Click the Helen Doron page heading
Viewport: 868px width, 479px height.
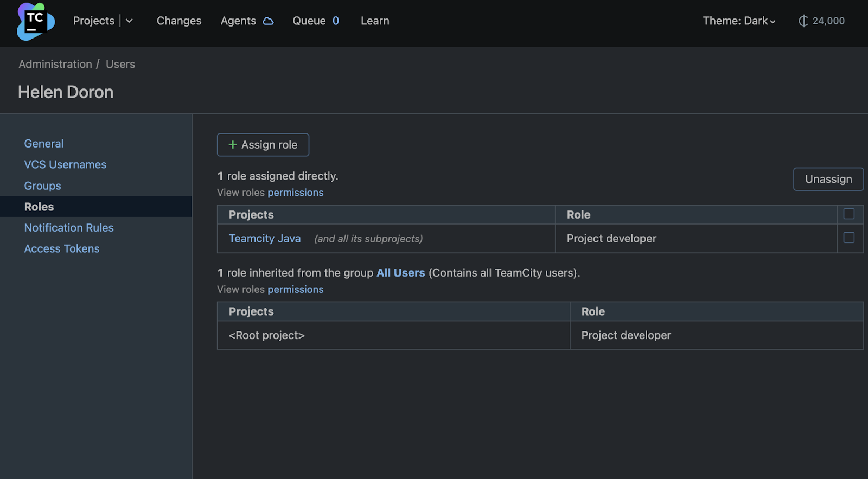66,92
